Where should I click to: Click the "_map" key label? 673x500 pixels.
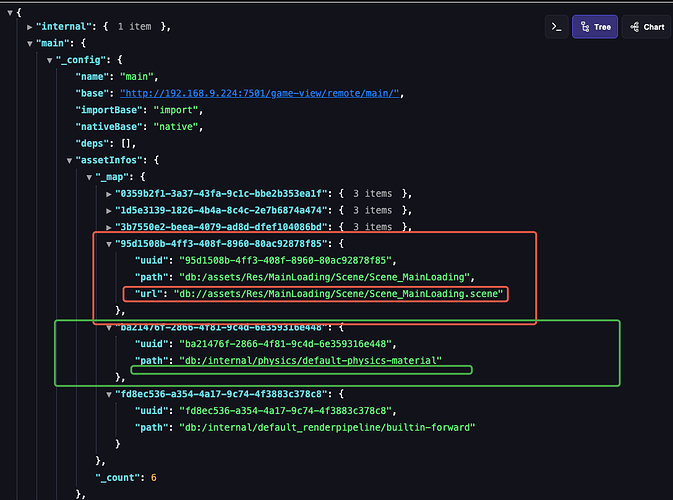[x=112, y=177]
